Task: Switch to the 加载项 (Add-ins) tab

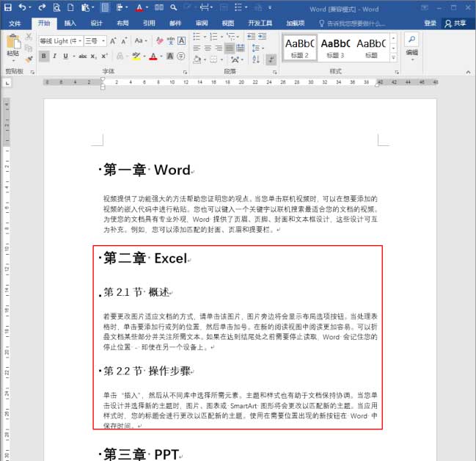Action: [x=295, y=23]
